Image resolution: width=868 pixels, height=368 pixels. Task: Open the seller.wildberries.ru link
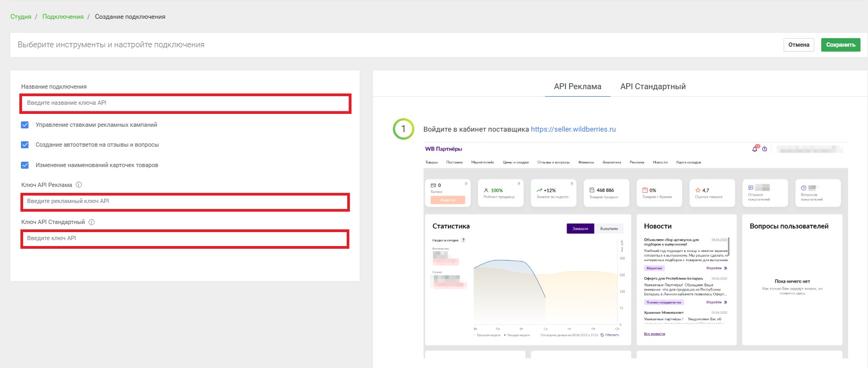573,129
